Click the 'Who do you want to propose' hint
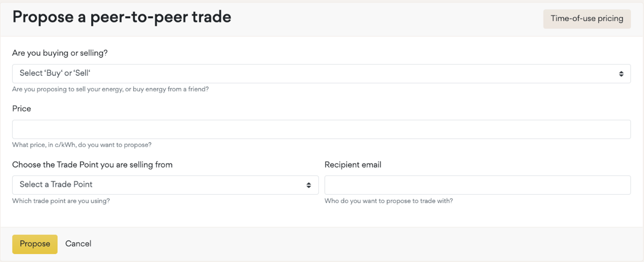The height and width of the screenshot is (262, 644). click(x=389, y=201)
